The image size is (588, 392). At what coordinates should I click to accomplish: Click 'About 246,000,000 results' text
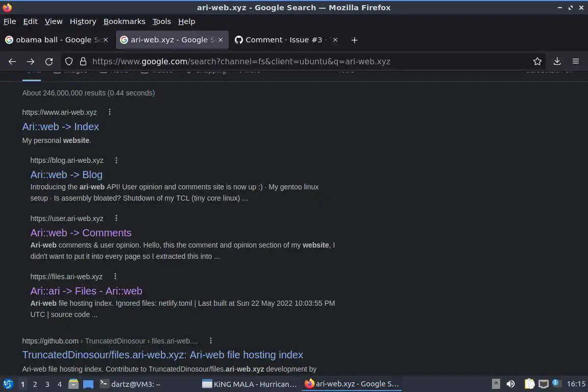click(x=88, y=93)
